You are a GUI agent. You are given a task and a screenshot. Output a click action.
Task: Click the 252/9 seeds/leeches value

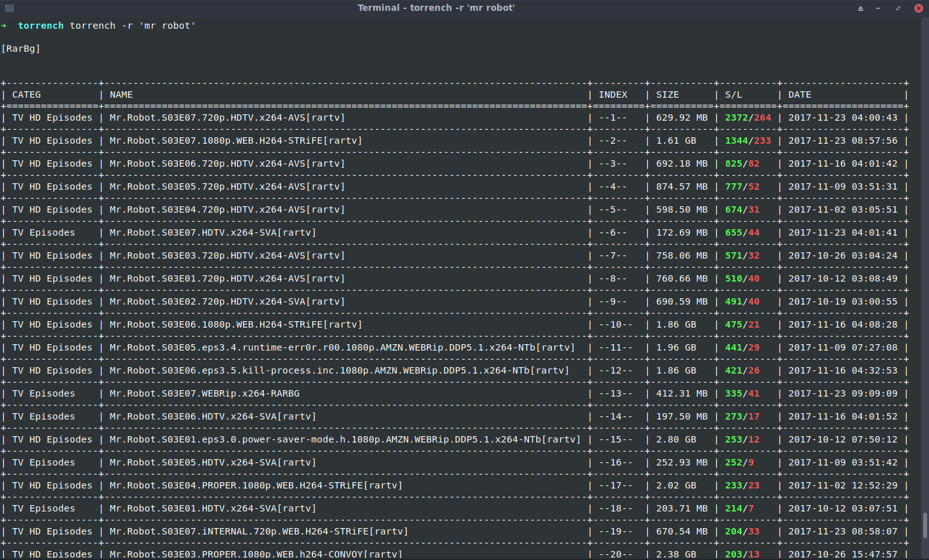[739, 462]
